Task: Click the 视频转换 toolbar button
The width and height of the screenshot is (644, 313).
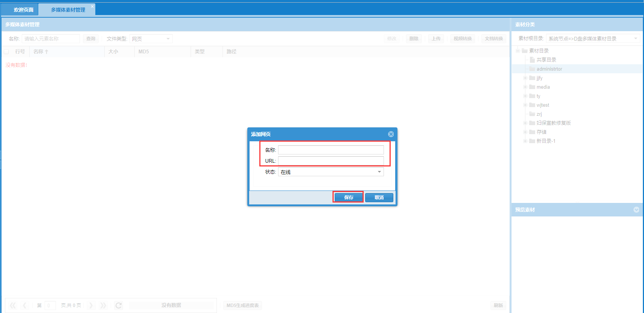Action: 463,39
